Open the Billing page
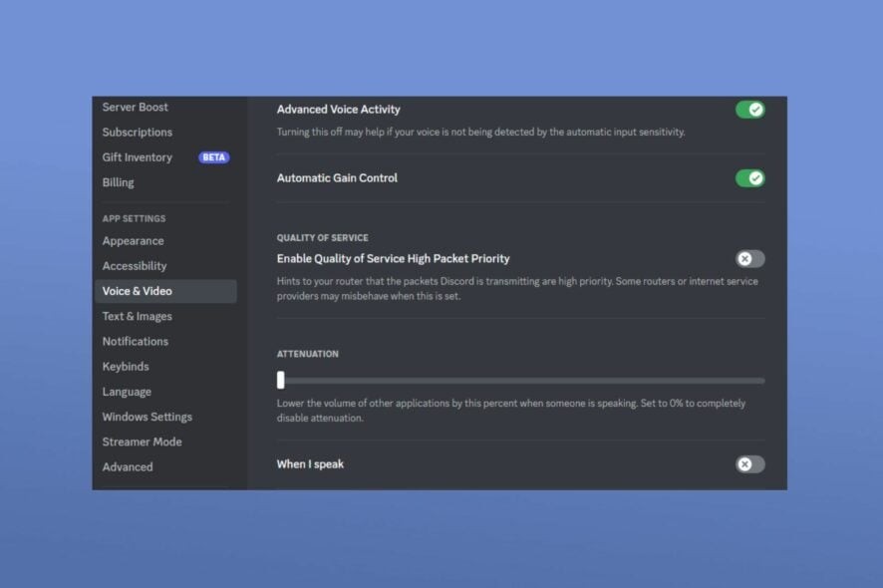The width and height of the screenshot is (883, 588). point(118,181)
